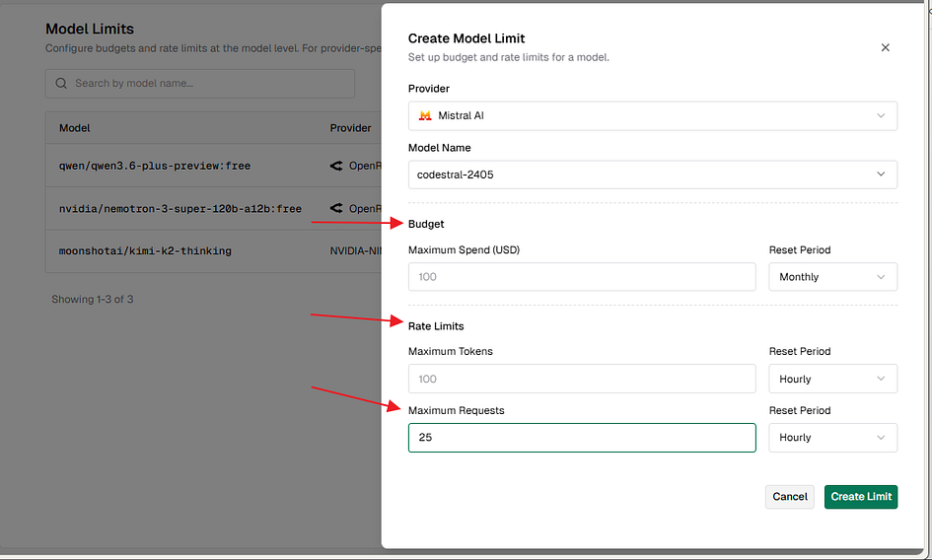
Task: Click the Provider column header
Action: click(351, 128)
